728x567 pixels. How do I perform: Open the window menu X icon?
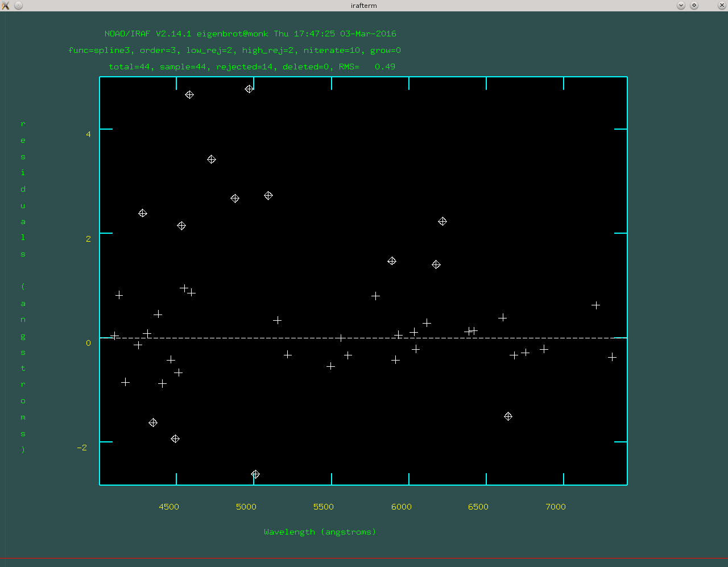pos(6,5)
